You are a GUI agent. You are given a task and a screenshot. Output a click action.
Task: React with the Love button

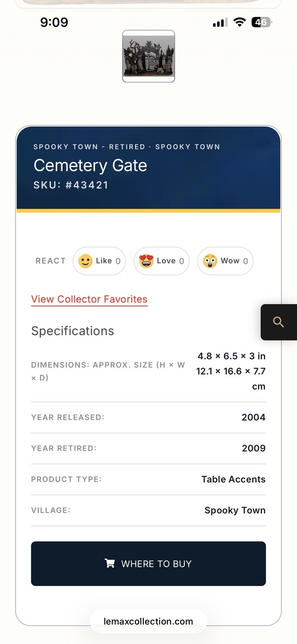161,261
